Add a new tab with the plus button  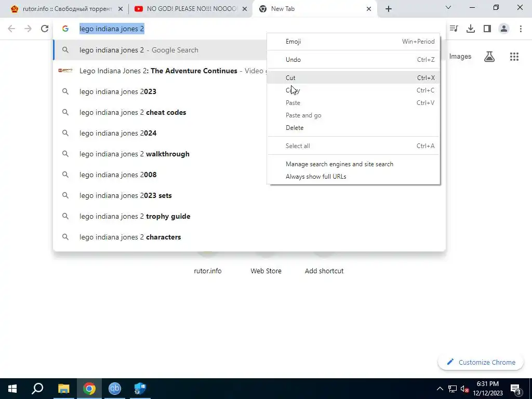click(389, 9)
